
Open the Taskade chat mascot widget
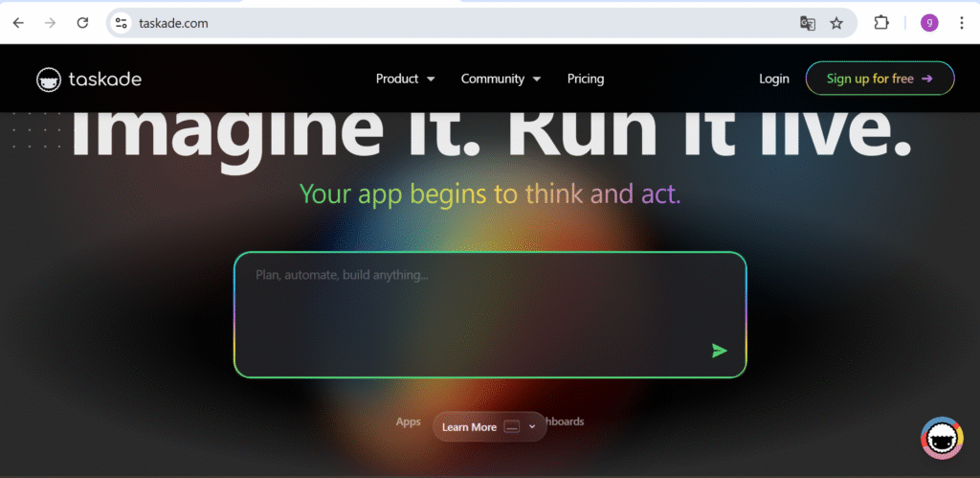tap(941, 439)
